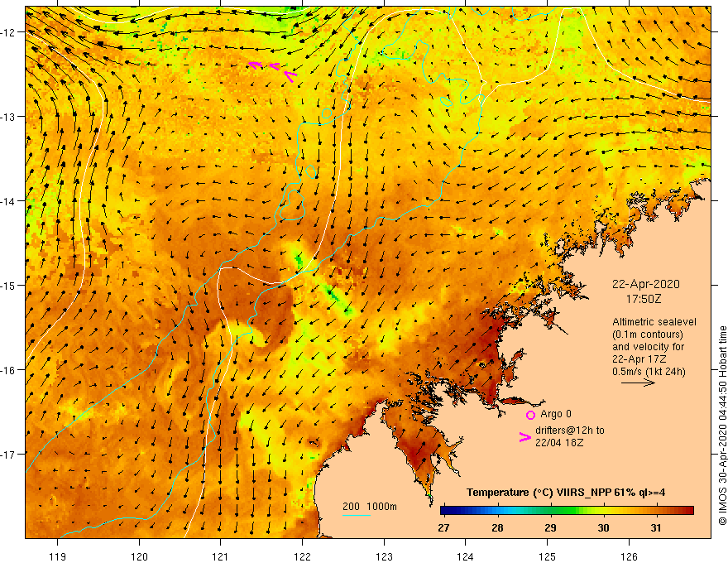The image size is (728, 563).
Task: Click the IMOS copyright timestamp text
Action: [722, 426]
